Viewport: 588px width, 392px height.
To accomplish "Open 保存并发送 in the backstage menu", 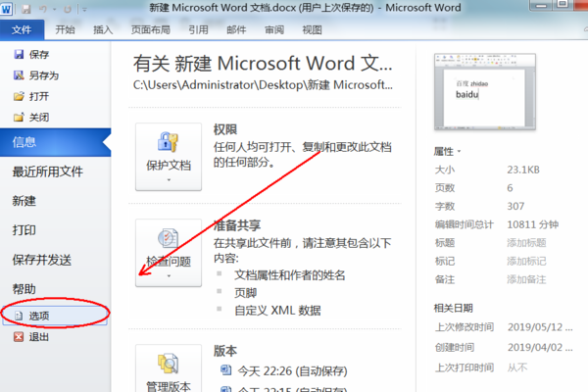I will click(41, 260).
